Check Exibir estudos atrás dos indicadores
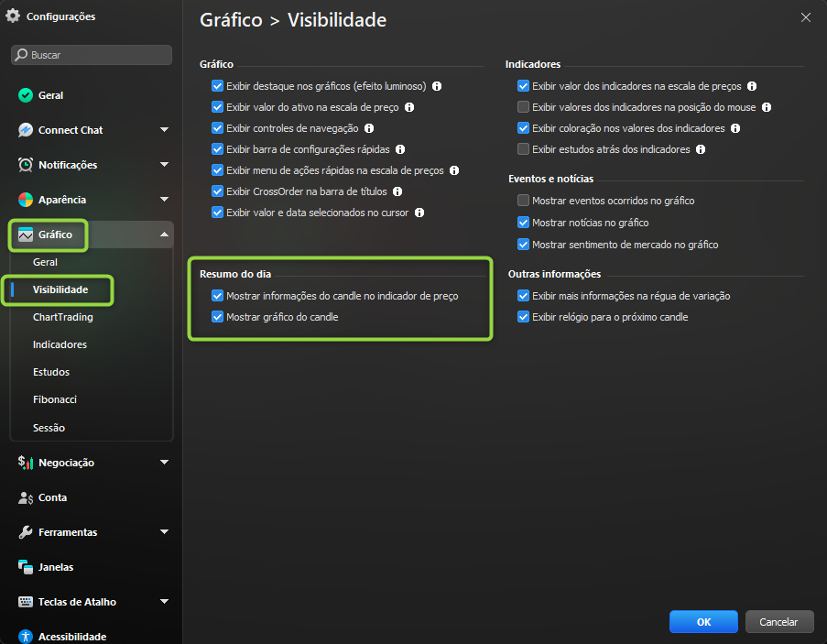 click(523, 149)
